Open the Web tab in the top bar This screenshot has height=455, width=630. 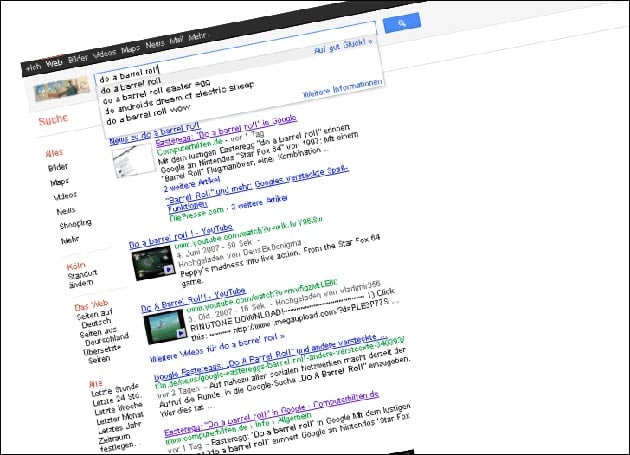[54, 63]
